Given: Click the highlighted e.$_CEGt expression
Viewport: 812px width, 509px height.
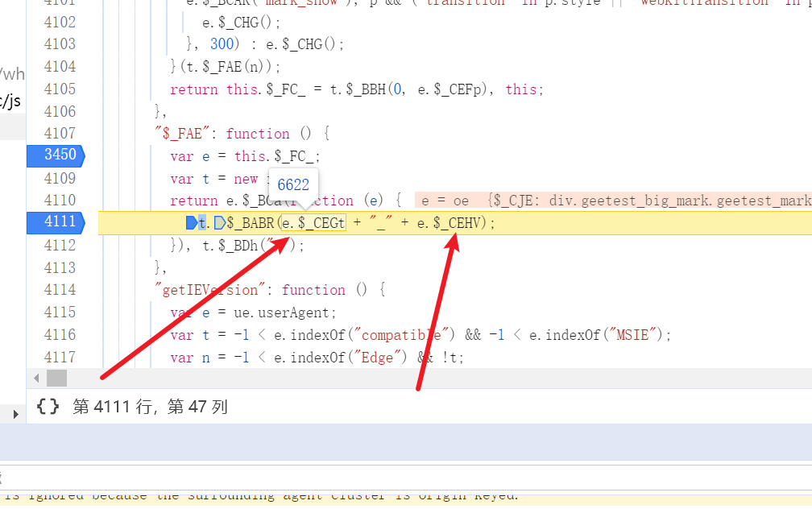Looking at the screenshot, I should [313, 223].
